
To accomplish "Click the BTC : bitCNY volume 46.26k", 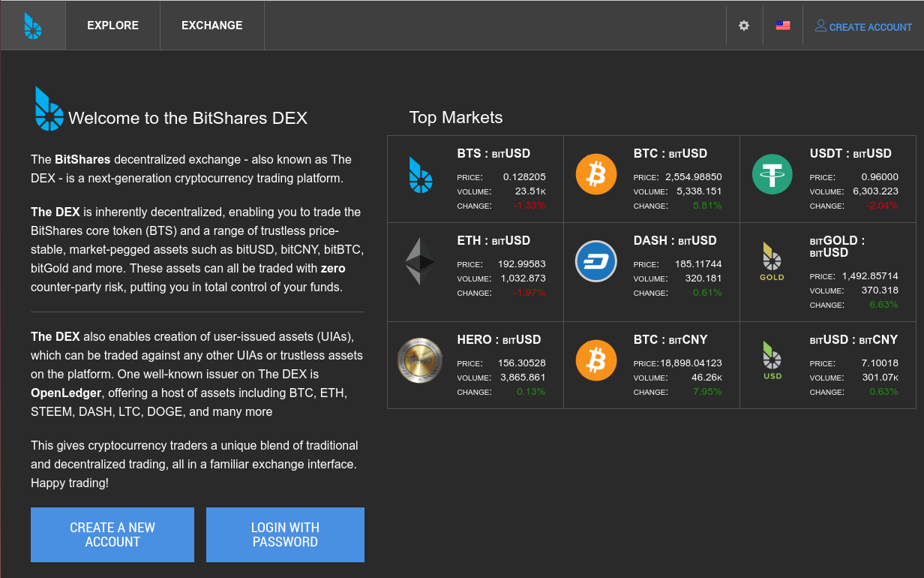I will [x=706, y=378].
